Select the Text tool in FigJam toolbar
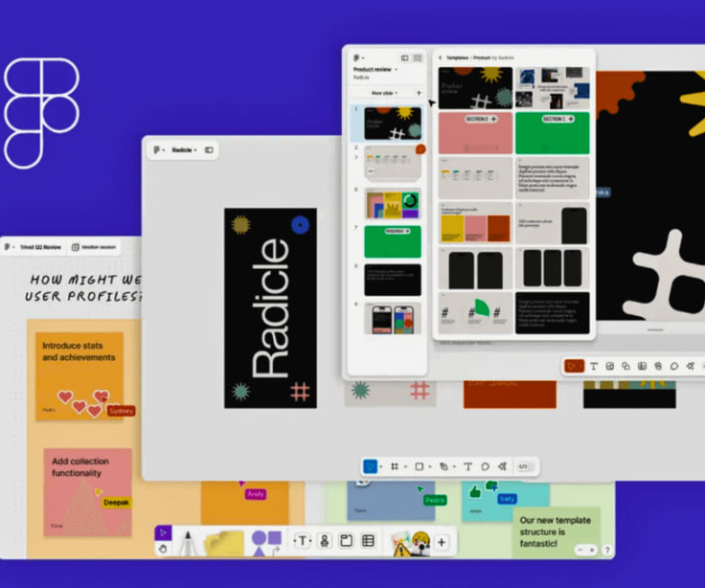This screenshot has height=588, width=705. 302,541
